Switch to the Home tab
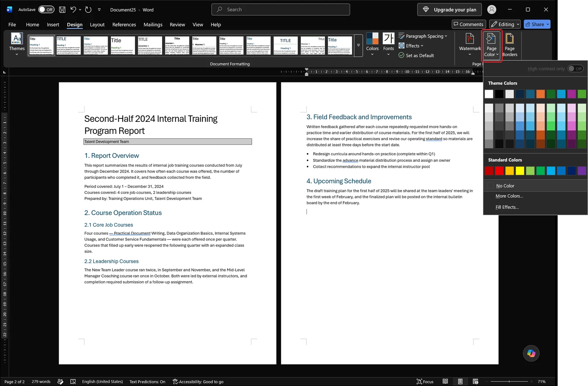The height and width of the screenshot is (386, 588). click(x=32, y=25)
